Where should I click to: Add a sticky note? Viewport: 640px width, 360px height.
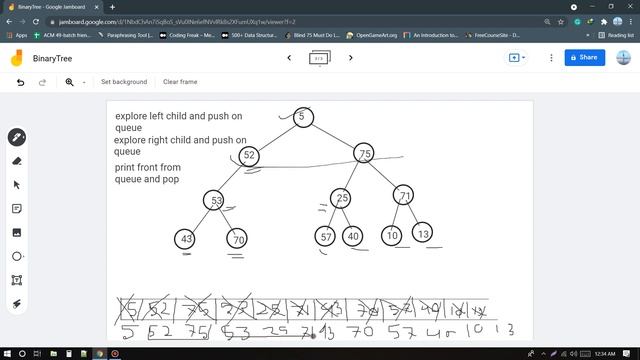click(17, 209)
